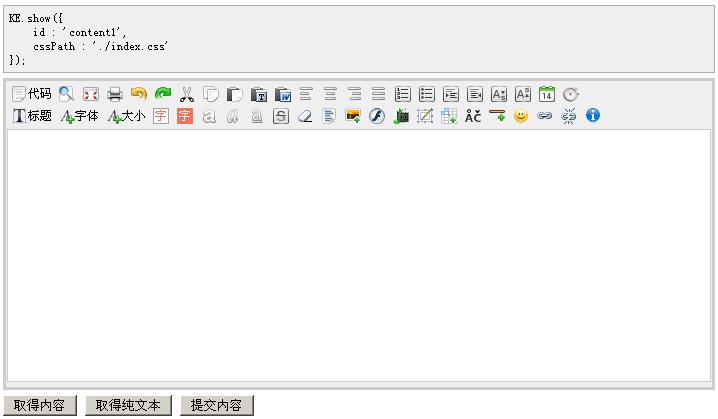
Task: Select all content icon
Action: click(329, 116)
